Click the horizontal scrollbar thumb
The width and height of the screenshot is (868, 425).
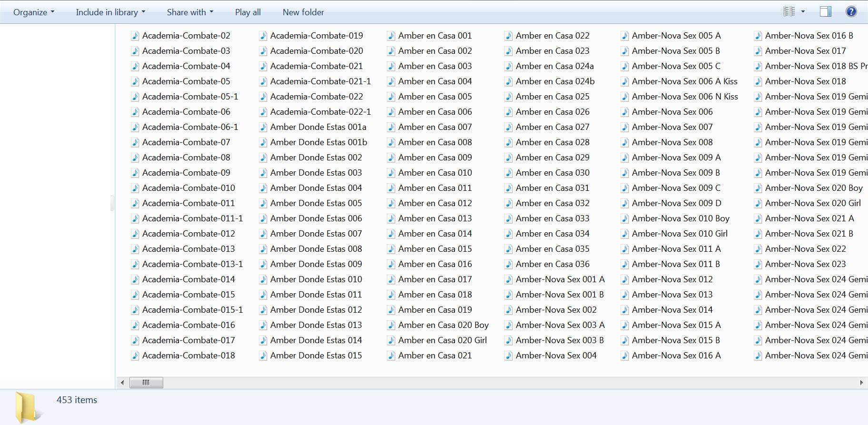coord(146,383)
